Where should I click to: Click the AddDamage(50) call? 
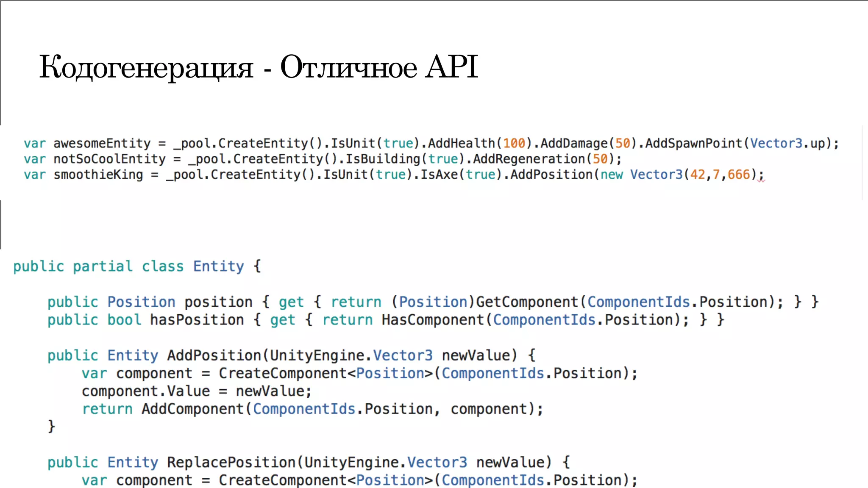tap(588, 143)
